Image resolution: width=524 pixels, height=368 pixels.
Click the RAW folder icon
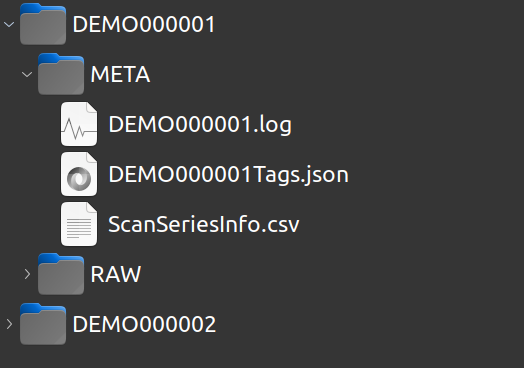click(x=61, y=274)
